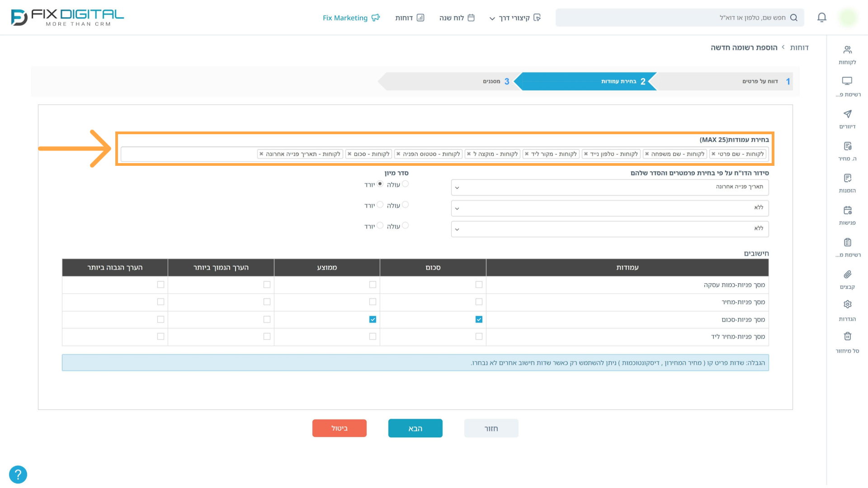868x488 pixels.
Task: Uncheck סכום checkbox for מסך פניות-סכום
Action: 479,319
